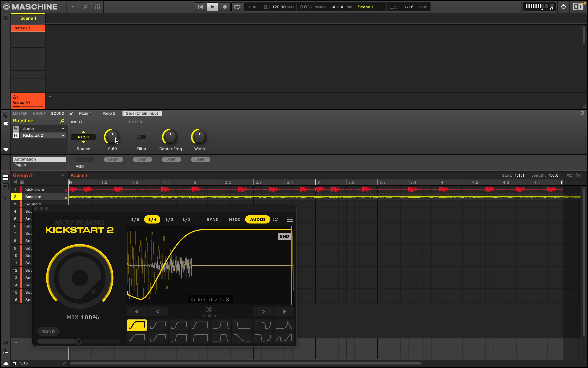The height and width of the screenshot is (368, 588).
Task: Open the Maschine main menu dropdown arrow
Action: (73, 7)
